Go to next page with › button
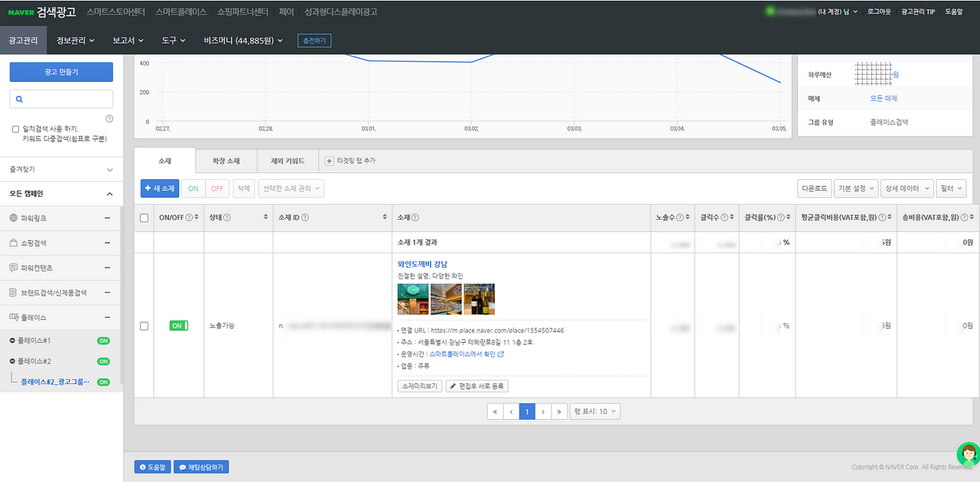980x482 pixels. coord(543,411)
